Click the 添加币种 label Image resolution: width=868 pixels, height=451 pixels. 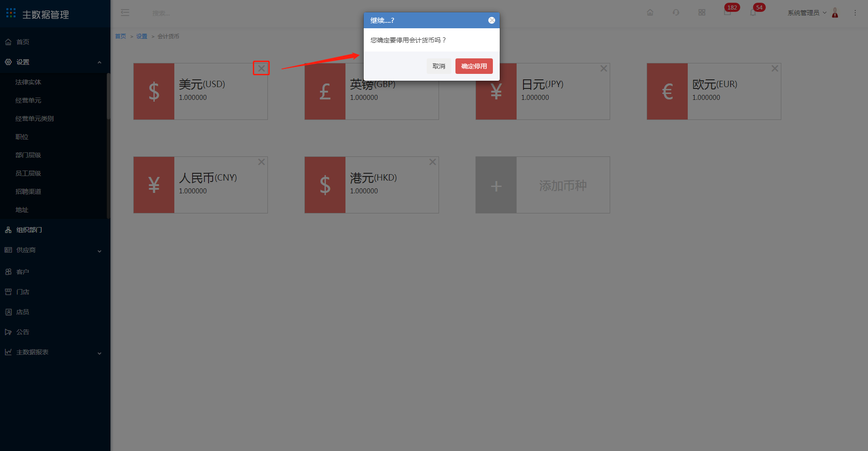tap(563, 186)
